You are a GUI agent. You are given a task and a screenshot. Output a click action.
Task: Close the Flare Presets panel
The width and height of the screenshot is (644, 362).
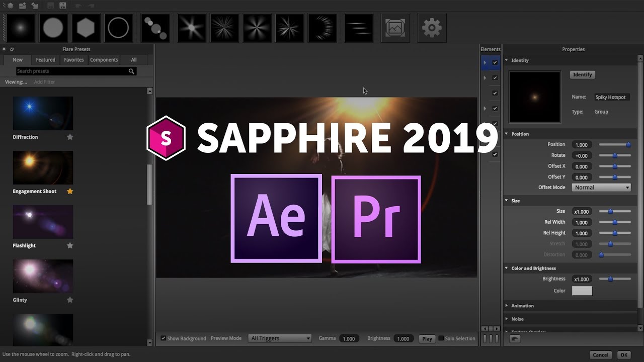point(4,49)
